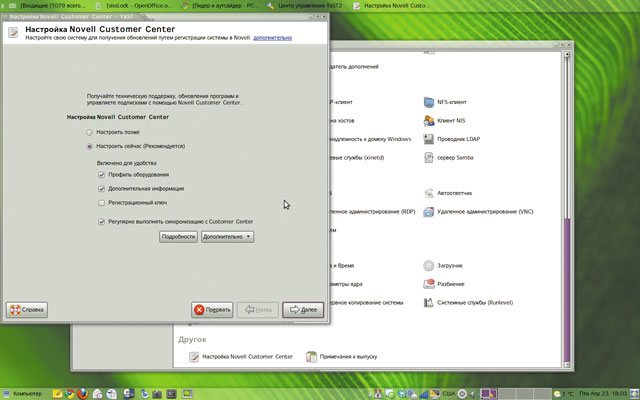The width and height of the screenshot is (640, 400).
Task: Switch to sled.odt OpenOffice window in taskbar
Action: (135, 6)
